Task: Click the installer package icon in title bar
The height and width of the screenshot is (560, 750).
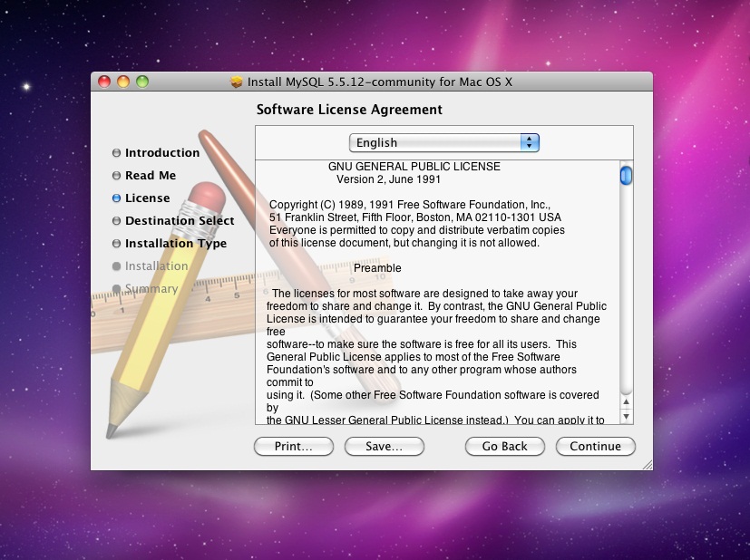Action: [x=237, y=82]
